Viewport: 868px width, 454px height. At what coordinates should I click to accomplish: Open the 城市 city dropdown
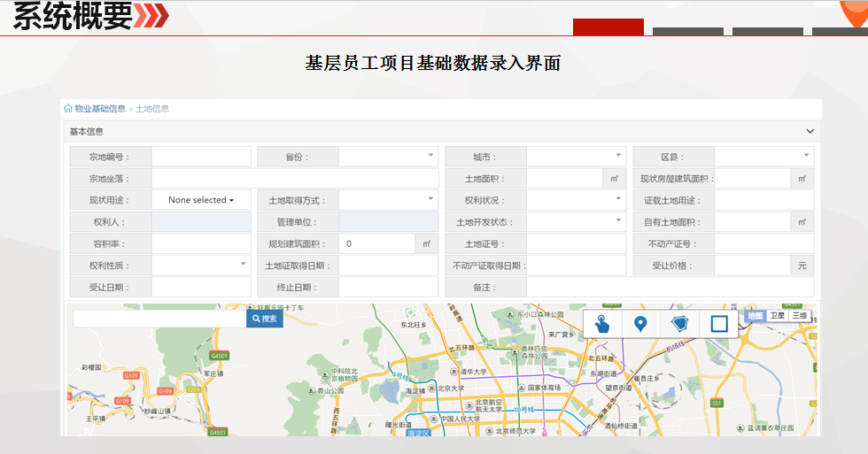click(x=576, y=157)
